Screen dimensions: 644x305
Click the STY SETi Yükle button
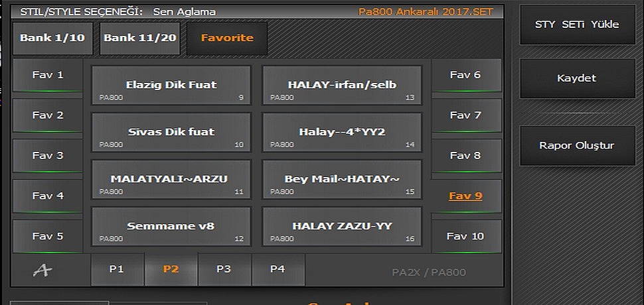point(577,25)
